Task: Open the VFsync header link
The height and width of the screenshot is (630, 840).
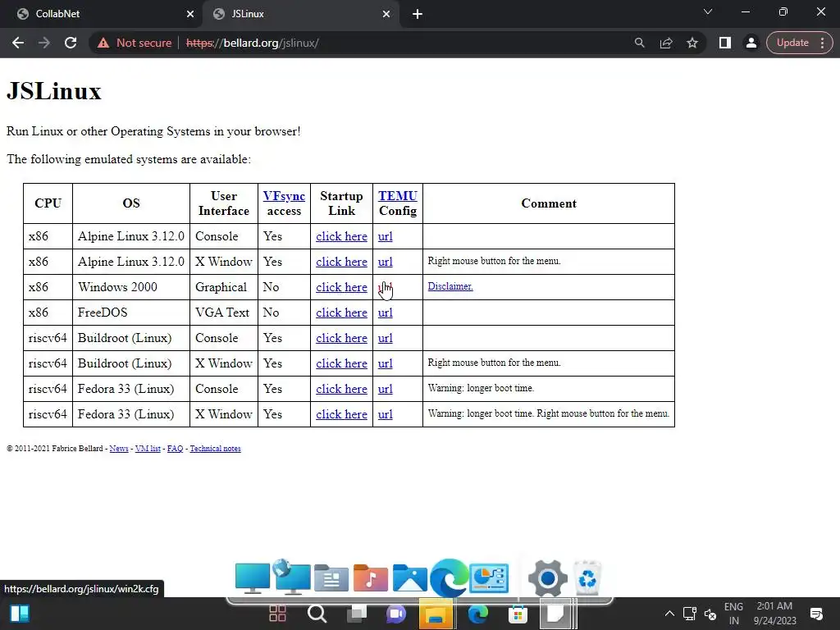Action: pos(284,196)
